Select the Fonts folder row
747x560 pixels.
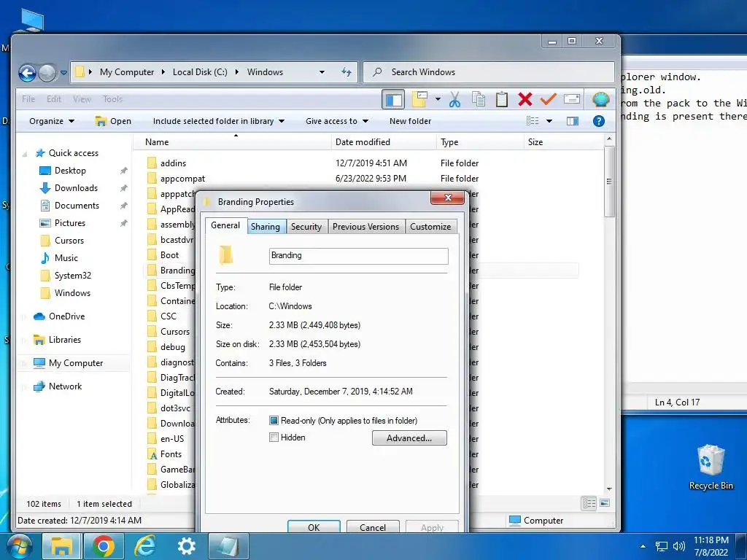coord(171,454)
